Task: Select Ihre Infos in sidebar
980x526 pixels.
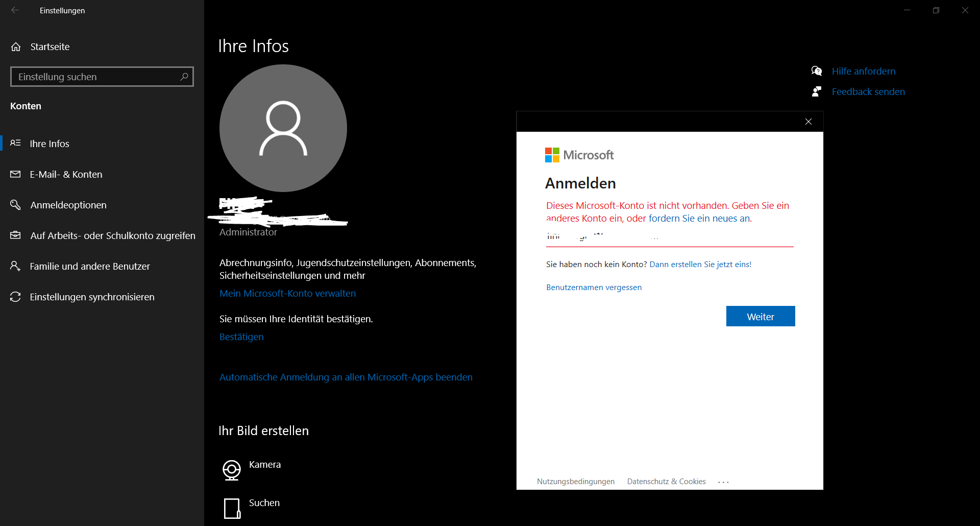Action: (102, 144)
